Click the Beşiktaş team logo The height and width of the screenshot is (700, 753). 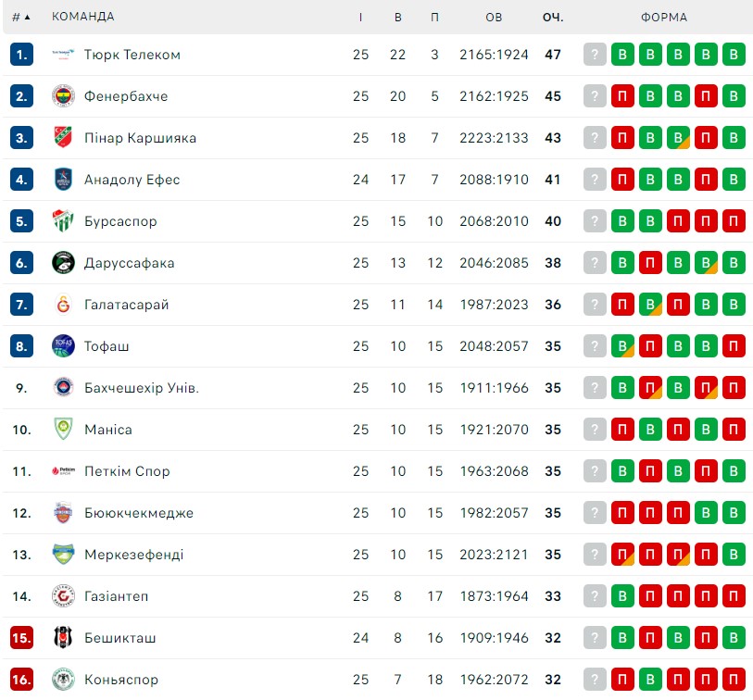pos(63,638)
